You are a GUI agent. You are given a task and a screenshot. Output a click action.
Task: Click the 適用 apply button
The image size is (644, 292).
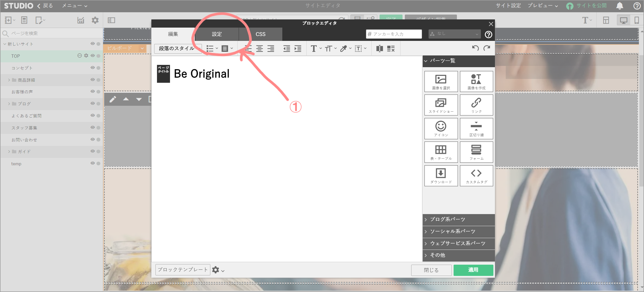point(473,270)
